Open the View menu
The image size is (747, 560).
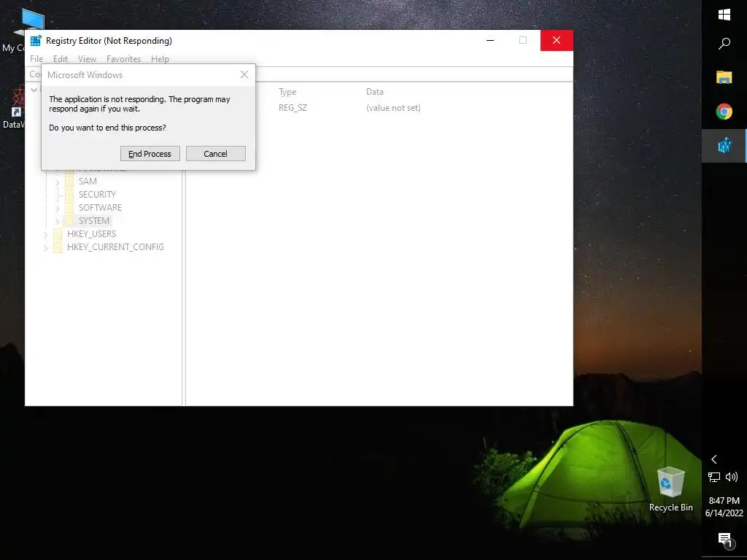click(x=88, y=59)
